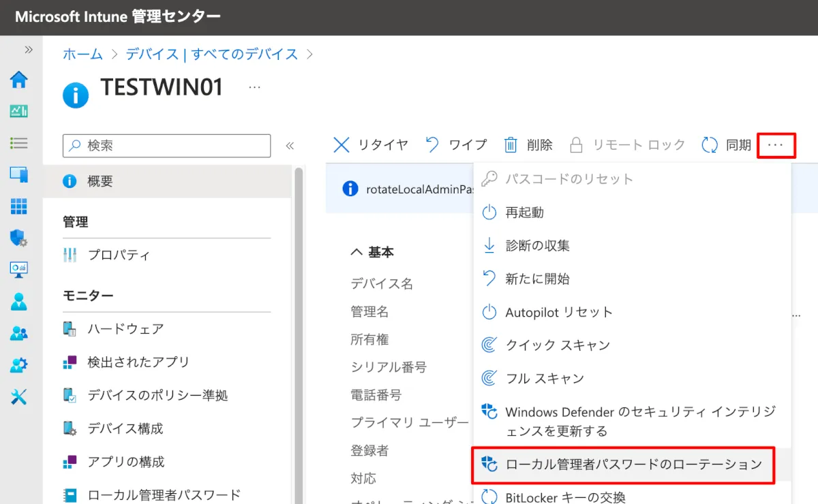Select Autopilot リセット menu entry
Image resolution: width=818 pixels, height=504 pixels.
(x=633, y=313)
